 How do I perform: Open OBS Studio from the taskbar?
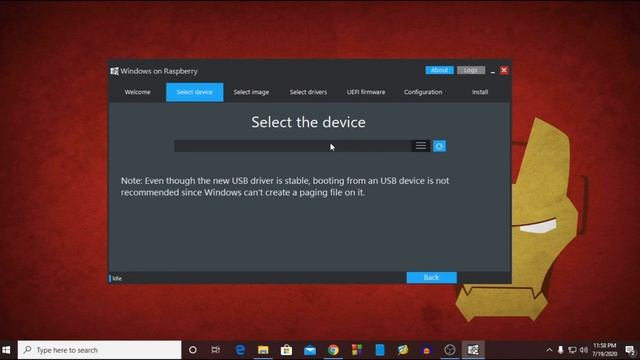tap(450, 350)
